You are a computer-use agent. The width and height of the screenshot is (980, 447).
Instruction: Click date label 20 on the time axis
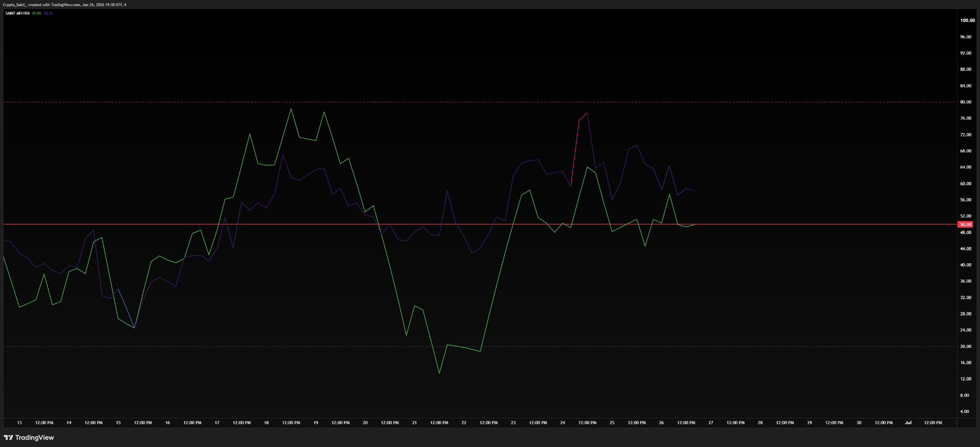click(x=365, y=423)
